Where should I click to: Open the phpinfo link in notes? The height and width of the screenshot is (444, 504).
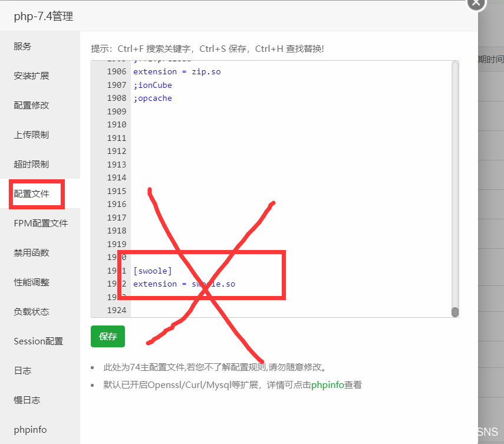[327, 385]
